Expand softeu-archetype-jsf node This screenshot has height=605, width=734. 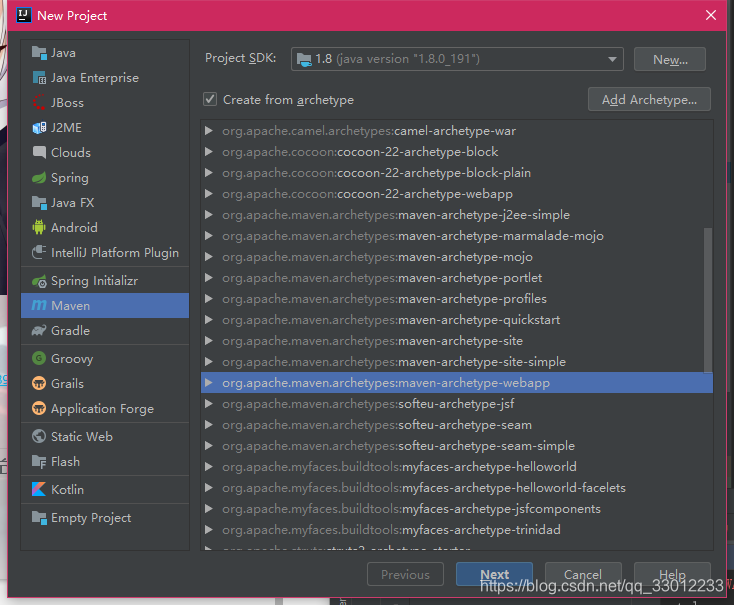209,404
